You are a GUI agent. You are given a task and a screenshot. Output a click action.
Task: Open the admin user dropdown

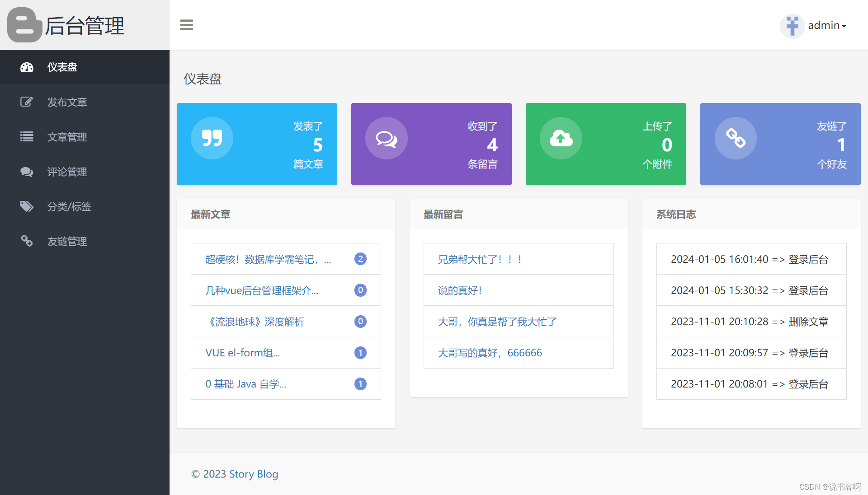point(827,25)
